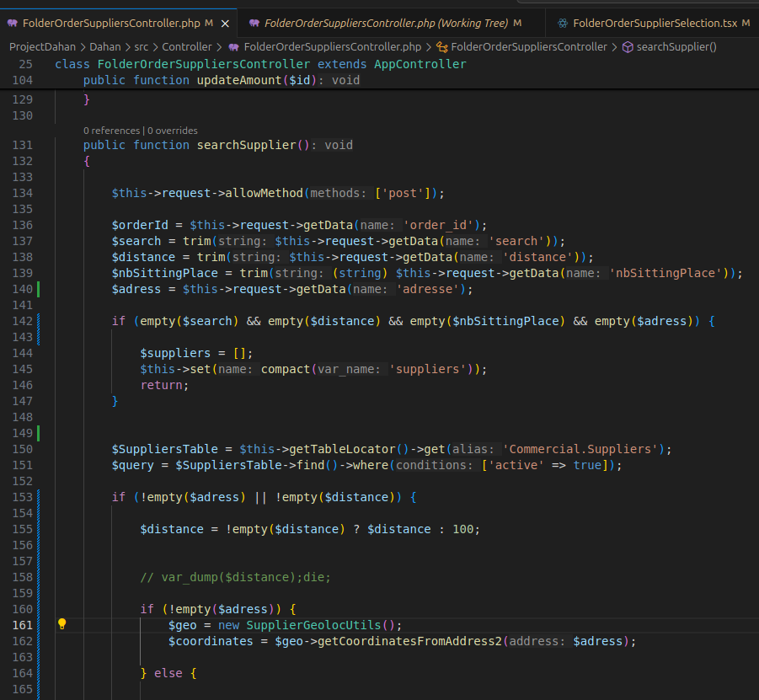Image resolution: width=759 pixels, height=700 pixels.
Task: Click line number 150 in the gutter
Action: coord(24,449)
